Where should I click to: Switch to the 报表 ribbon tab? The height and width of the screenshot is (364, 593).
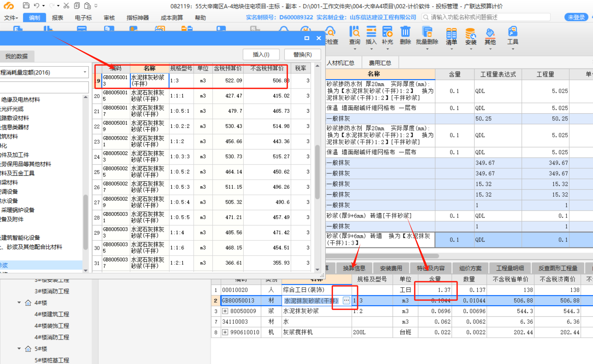click(x=57, y=18)
